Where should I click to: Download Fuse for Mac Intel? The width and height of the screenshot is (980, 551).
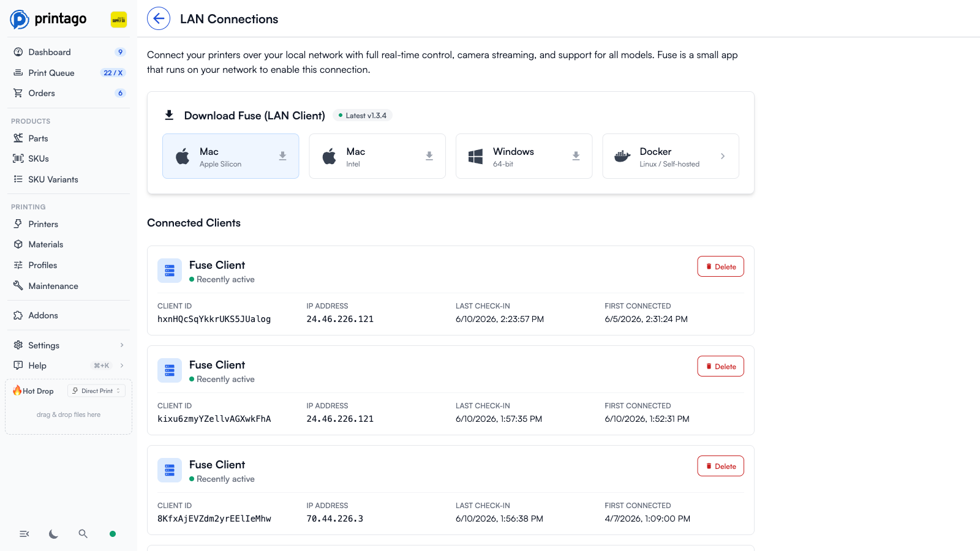[377, 156]
